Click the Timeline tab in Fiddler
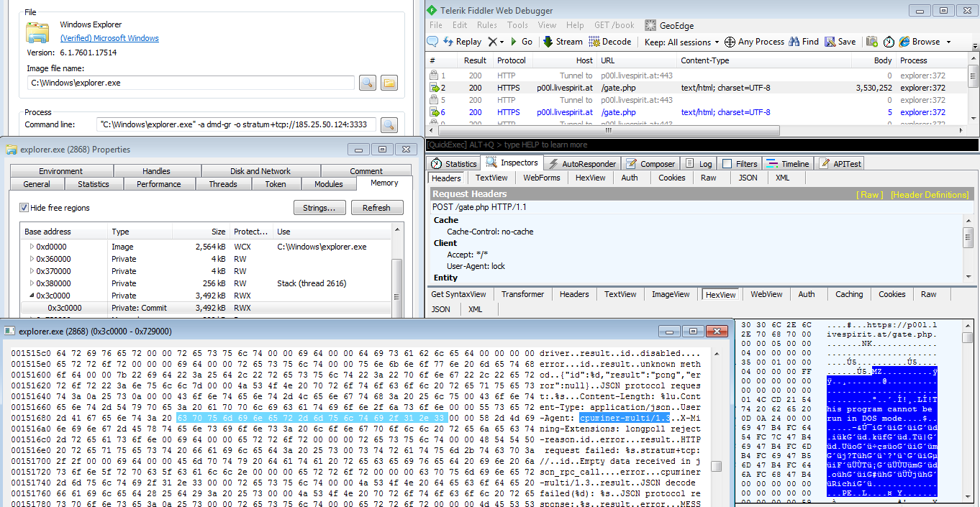Image resolution: width=980 pixels, height=507 pixels. pos(787,164)
